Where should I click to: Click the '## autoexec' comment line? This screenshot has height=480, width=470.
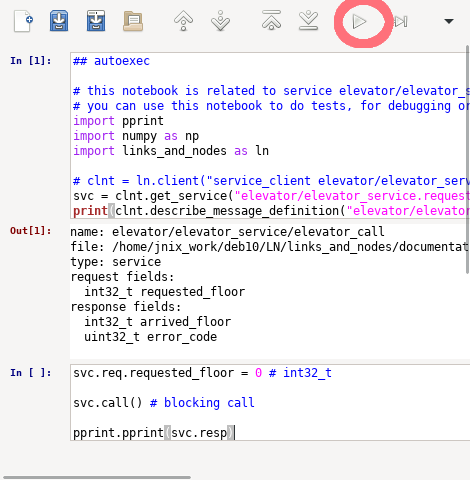tap(112, 61)
